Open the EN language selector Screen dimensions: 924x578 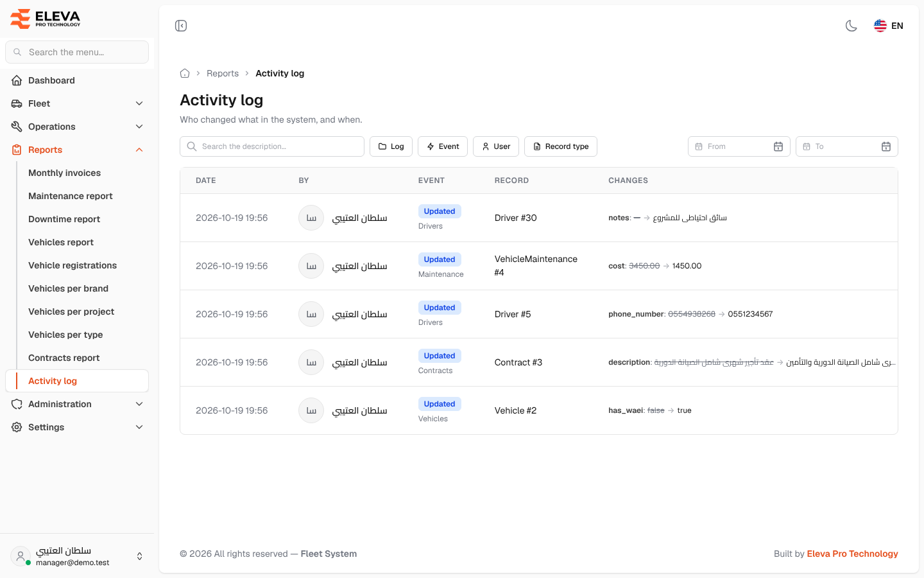tap(889, 26)
